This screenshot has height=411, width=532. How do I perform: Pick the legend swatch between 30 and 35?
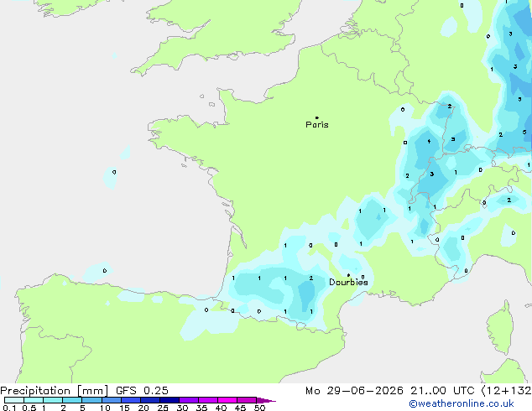189,400
